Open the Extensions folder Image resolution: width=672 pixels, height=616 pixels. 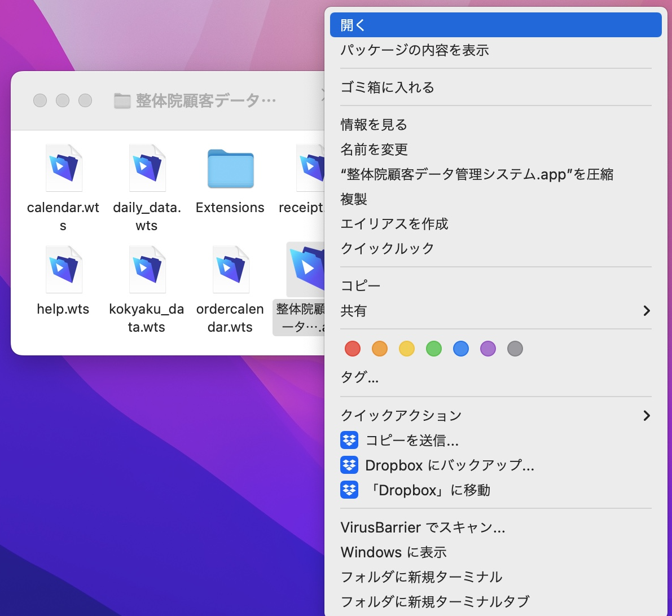pos(230,168)
